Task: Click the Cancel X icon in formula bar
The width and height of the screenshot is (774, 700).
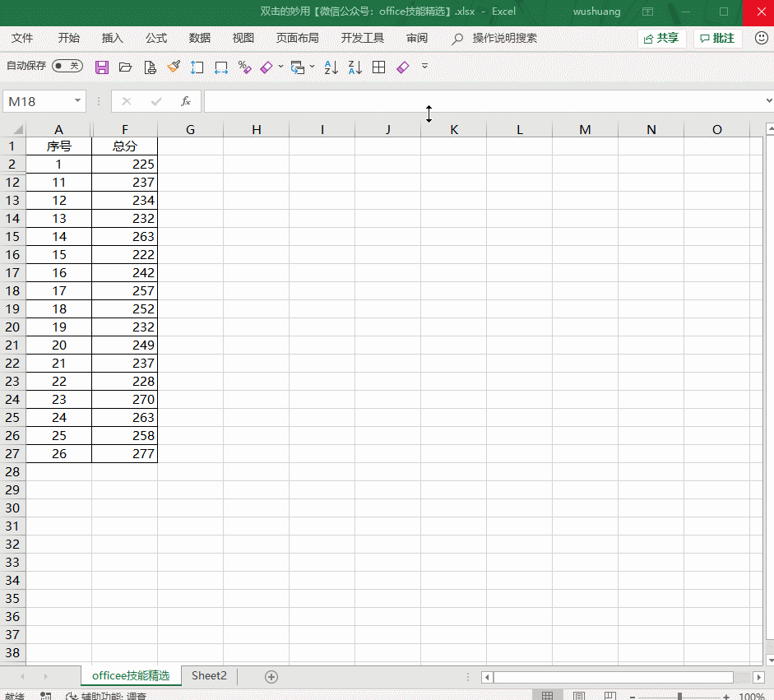Action: pos(127,101)
